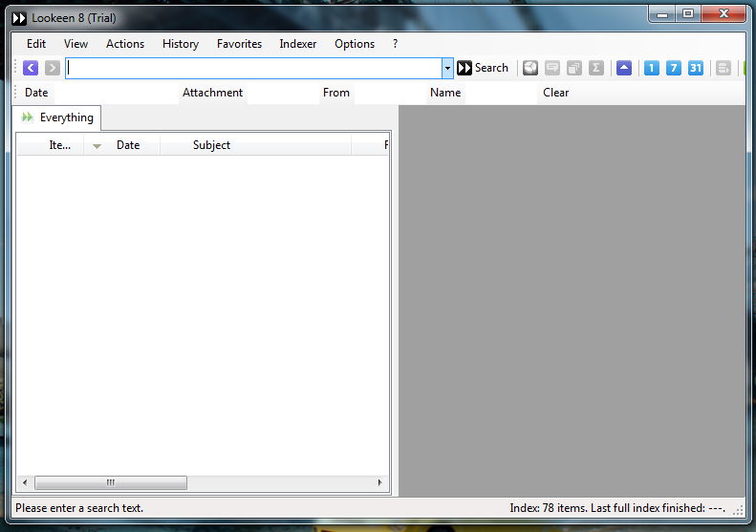The width and height of the screenshot is (756, 532).
Task: Click the From filter label
Action: point(336,93)
